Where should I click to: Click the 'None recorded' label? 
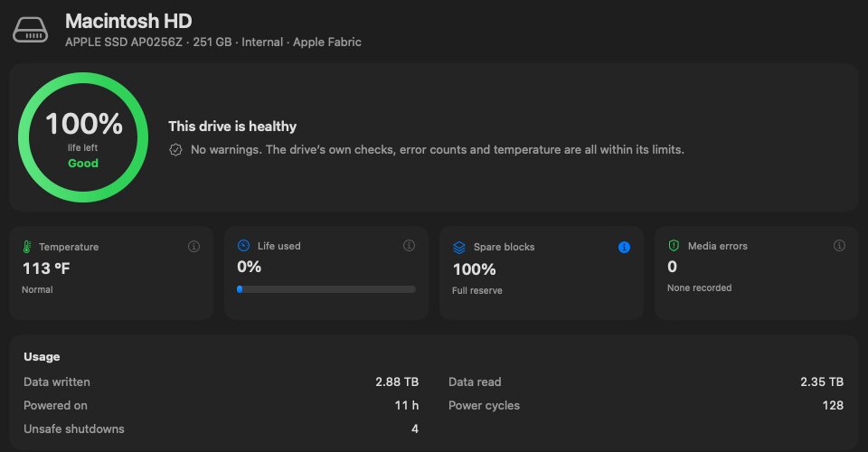[x=699, y=287]
